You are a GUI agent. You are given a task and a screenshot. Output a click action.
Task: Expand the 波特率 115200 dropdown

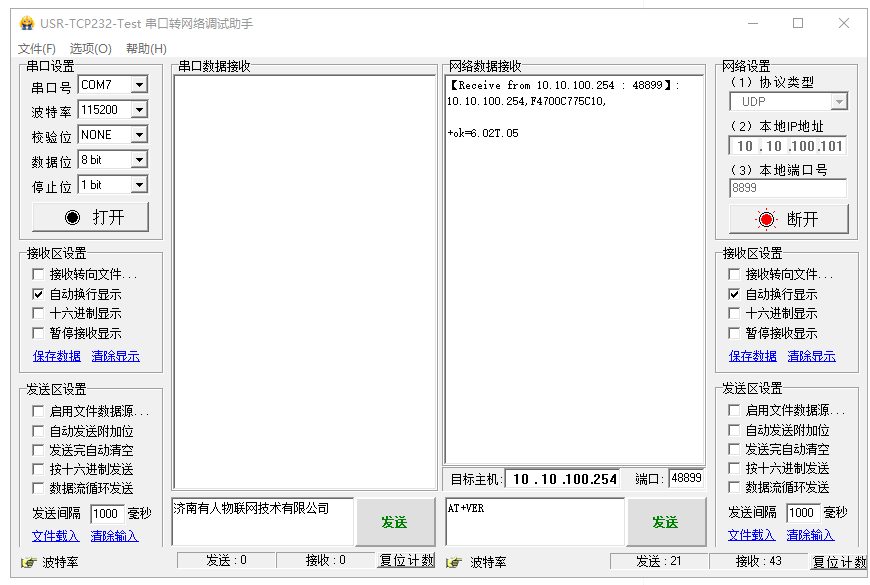tap(139, 110)
